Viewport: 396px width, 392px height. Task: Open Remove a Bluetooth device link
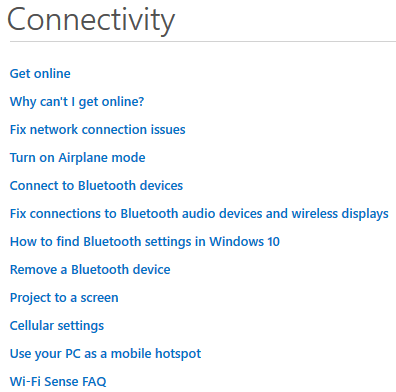point(90,270)
